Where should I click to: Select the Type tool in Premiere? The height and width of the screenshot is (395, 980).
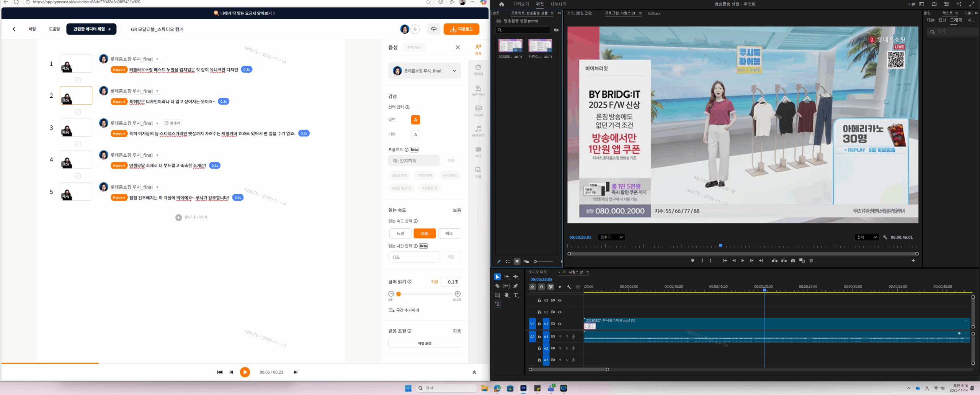point(516,295)
